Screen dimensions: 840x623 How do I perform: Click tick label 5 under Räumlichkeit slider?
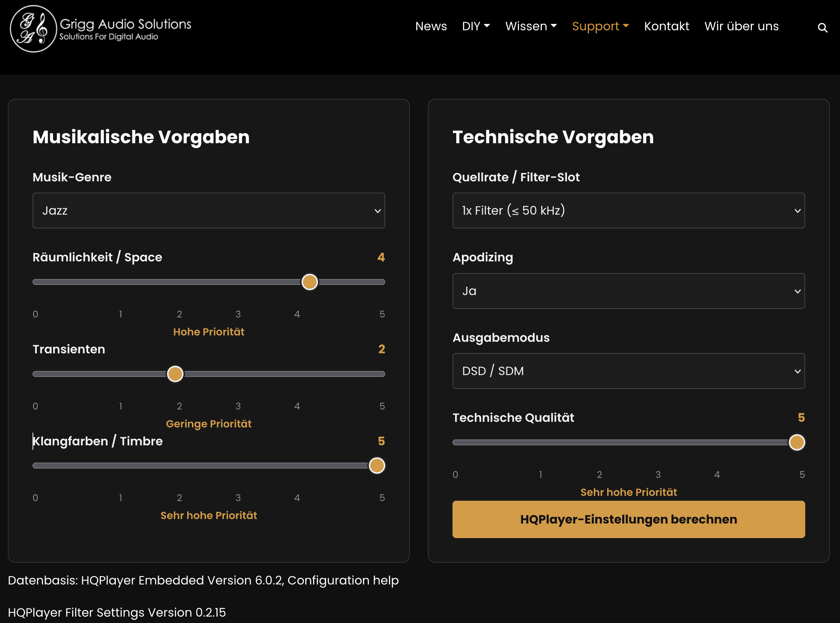pyautogui.click(x=382, y=314)
